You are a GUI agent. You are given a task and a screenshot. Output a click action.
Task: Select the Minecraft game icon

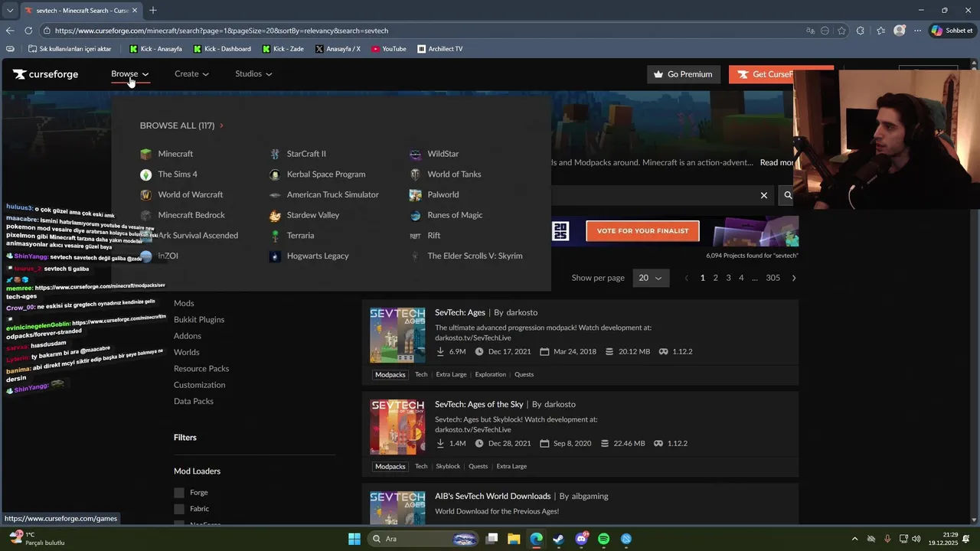click(145, 154)
